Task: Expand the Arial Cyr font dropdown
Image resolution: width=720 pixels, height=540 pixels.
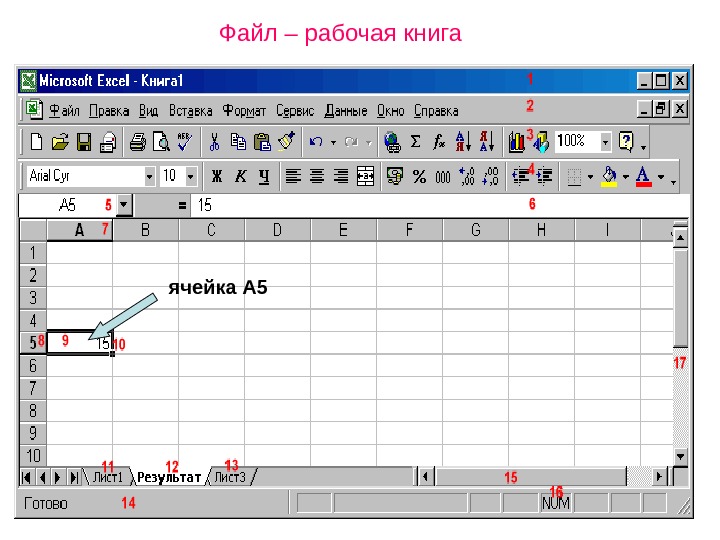Action: tap(149, 176)
